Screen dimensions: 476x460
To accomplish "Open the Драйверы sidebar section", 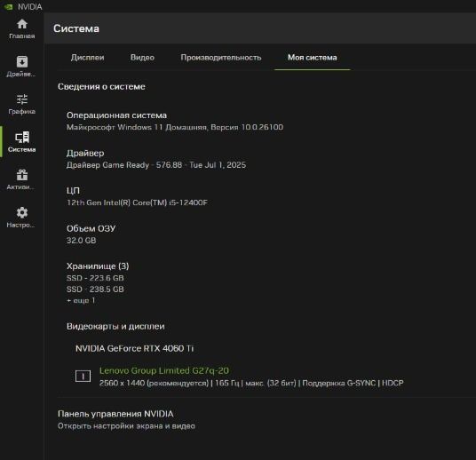I will [22, 67].
